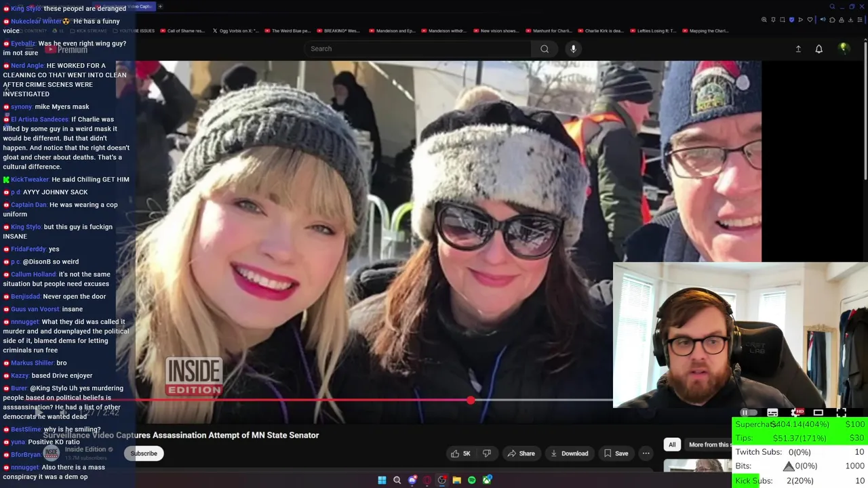Open video player settings gear
The image size is (868, 488).
[796, 413]
